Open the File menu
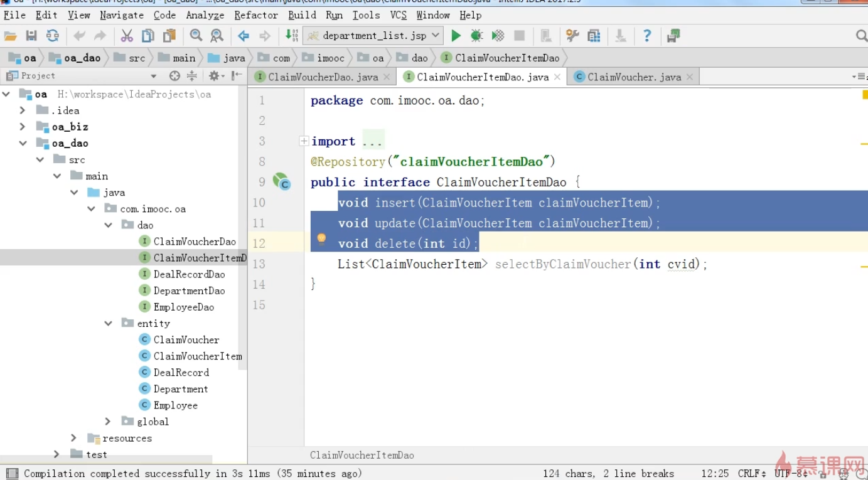 (15, 15)
